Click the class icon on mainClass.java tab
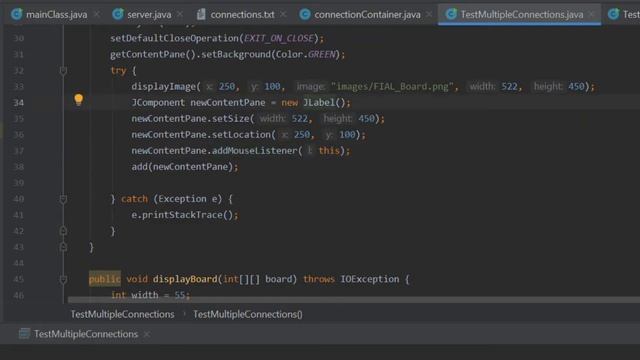This screenshot has width=640, height=360. point(17,14)
